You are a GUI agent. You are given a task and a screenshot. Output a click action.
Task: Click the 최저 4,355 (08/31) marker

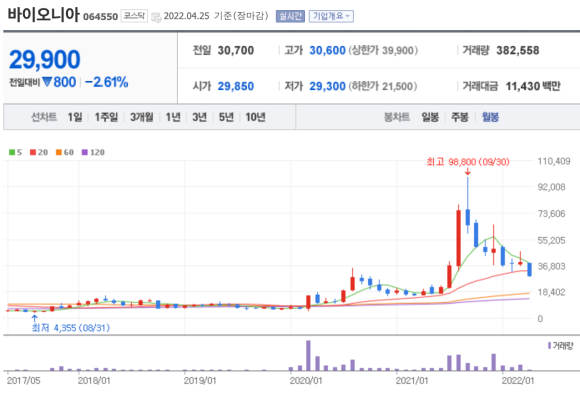click(x=71, y=328)
